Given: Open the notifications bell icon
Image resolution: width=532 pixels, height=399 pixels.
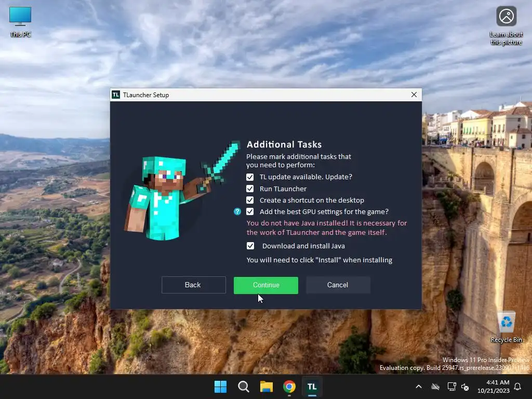Looking at the screenshot, I should coord(517,387).
